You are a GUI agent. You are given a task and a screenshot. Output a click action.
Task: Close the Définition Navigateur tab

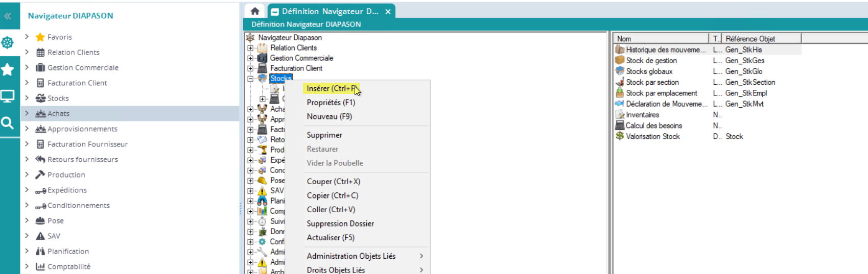[388, 11]
